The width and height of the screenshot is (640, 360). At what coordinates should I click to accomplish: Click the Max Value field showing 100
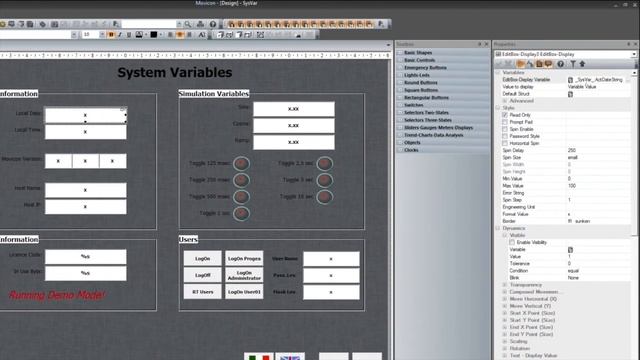598,186
